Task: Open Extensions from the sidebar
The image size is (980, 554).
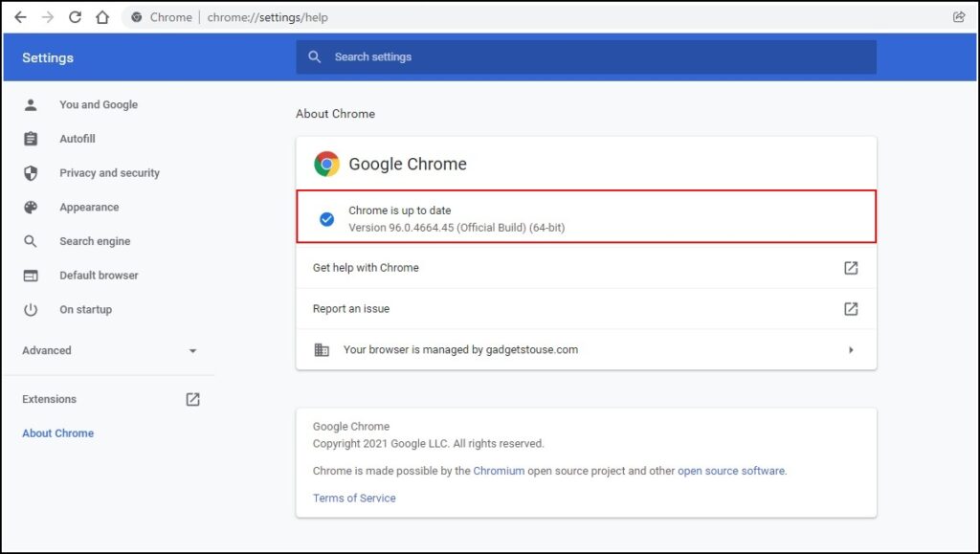Action: [x=49, y=399]
